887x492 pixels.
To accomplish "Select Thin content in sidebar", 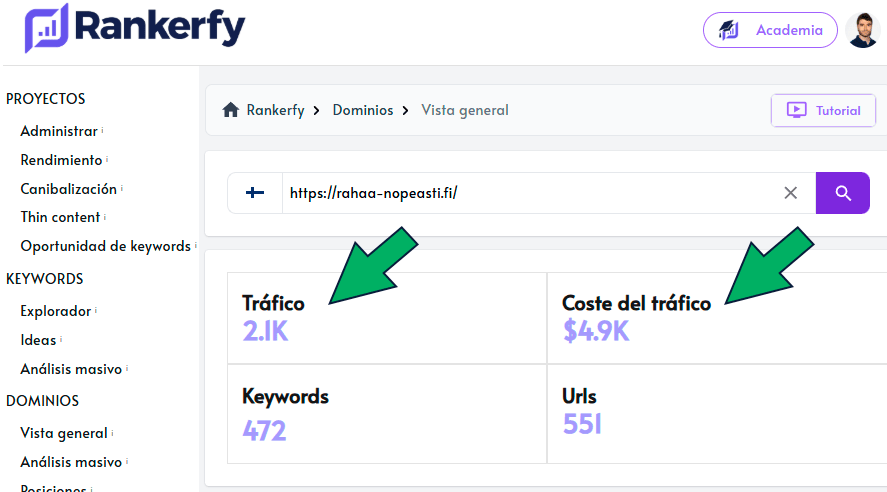I will tap(60, 217).
